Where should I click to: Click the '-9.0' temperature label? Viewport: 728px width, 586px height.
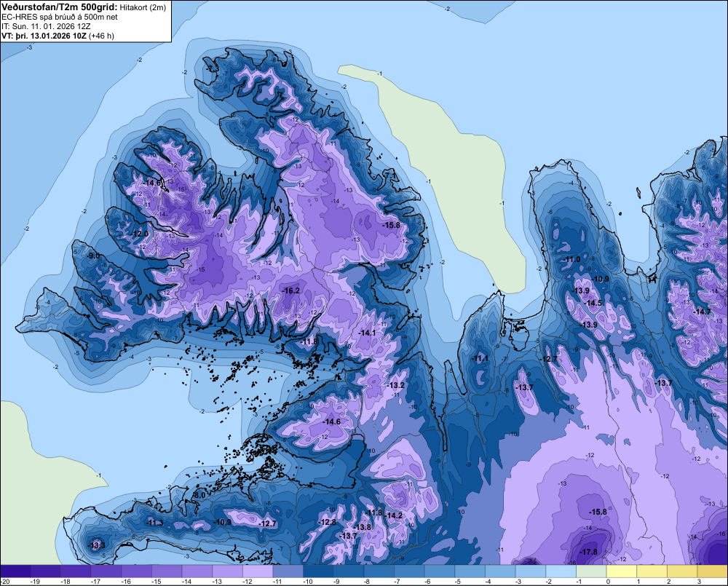pyautogui.click(x=93, y=256)
